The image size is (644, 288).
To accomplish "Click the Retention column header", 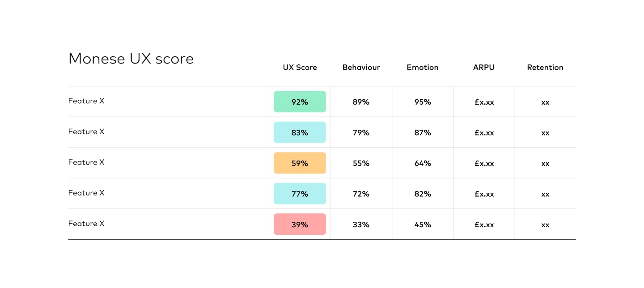I will [545, 68].
